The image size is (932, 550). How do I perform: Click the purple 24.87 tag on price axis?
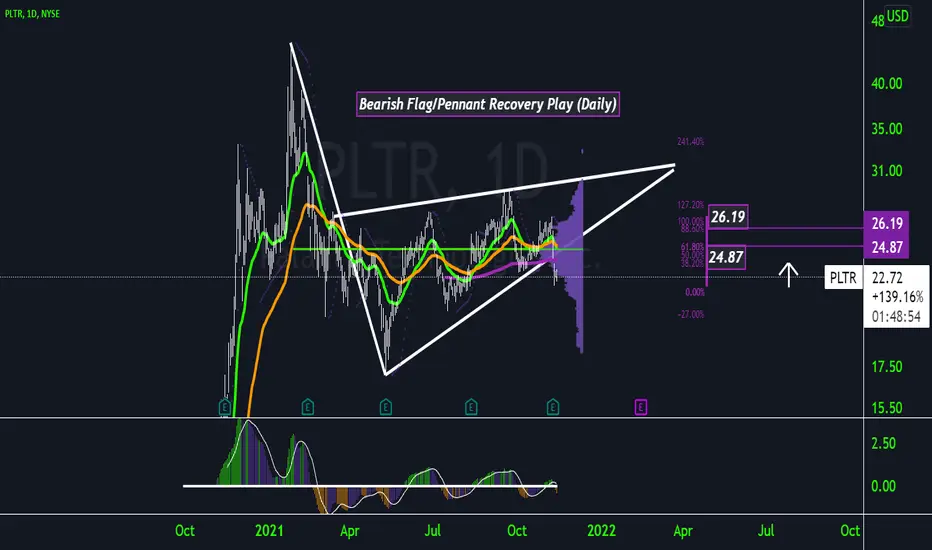point(886,247)
